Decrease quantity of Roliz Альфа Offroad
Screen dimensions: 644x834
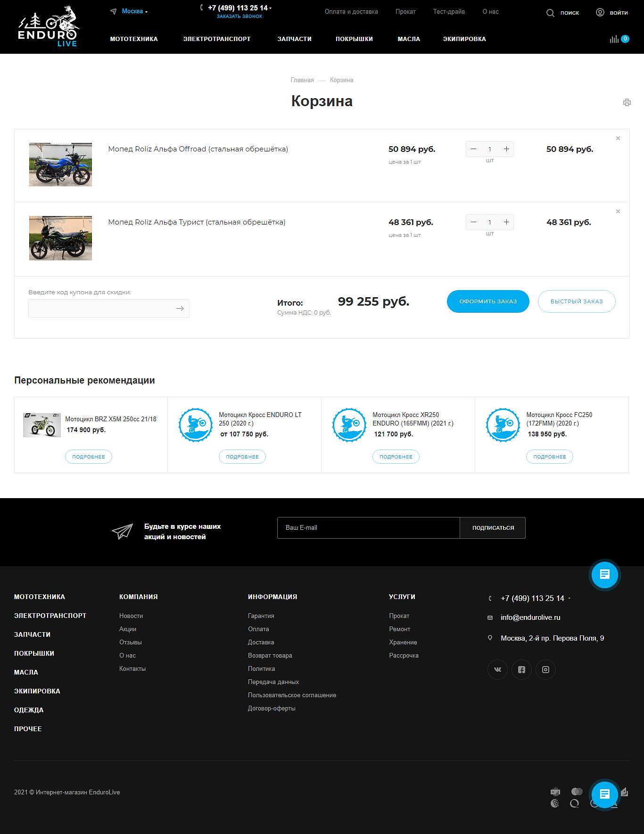(x=473, y=149)
